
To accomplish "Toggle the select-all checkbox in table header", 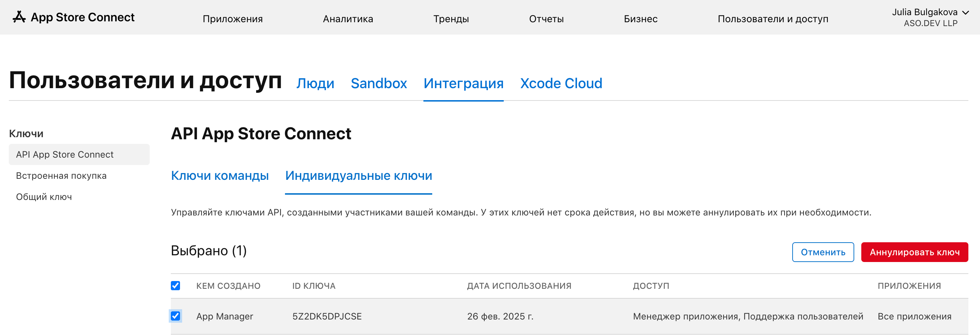I will tap(175, 286).
